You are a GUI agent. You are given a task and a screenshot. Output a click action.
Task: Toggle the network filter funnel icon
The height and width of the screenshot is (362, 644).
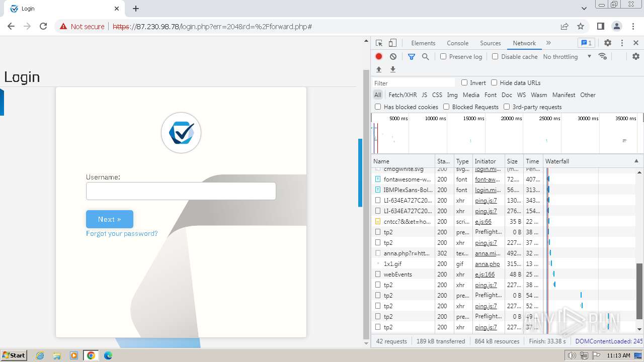(412, 56)
